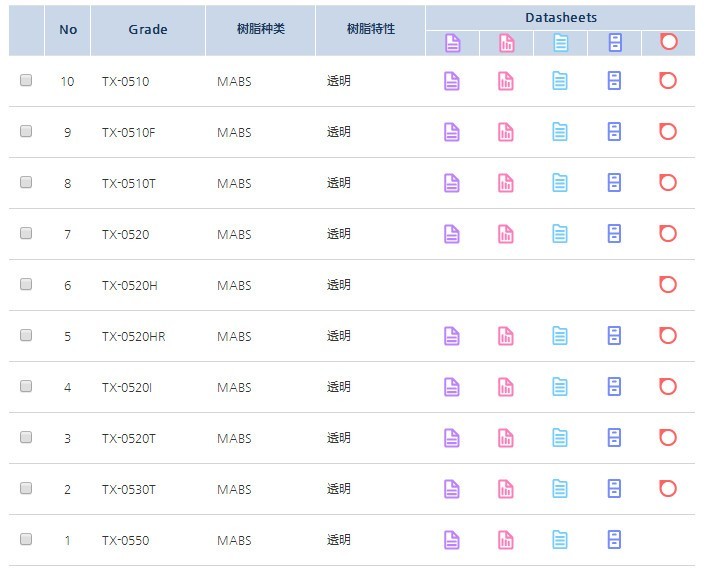Check the box beside TX-0550
Image resolution: width=707 pixels, height=576 pixels.
tap(26, 539)
